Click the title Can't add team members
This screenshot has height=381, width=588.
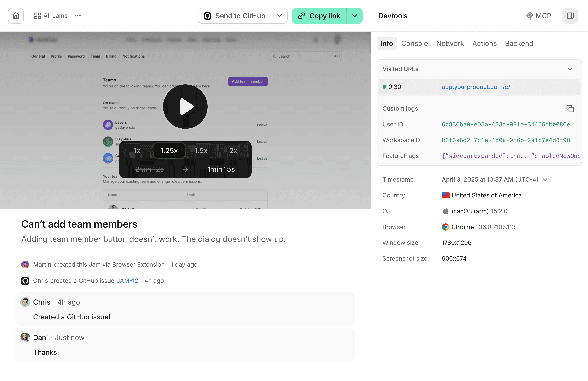pos(79,224)
